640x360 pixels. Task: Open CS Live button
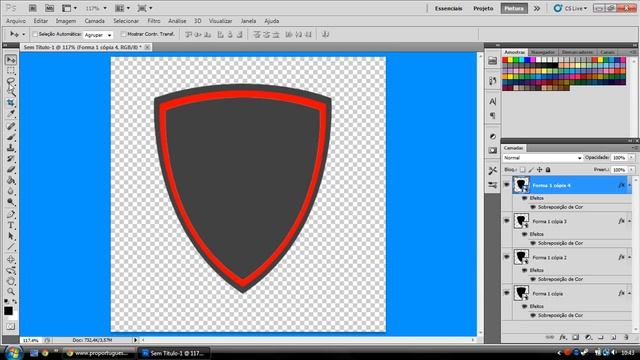(x=570, y=8)
